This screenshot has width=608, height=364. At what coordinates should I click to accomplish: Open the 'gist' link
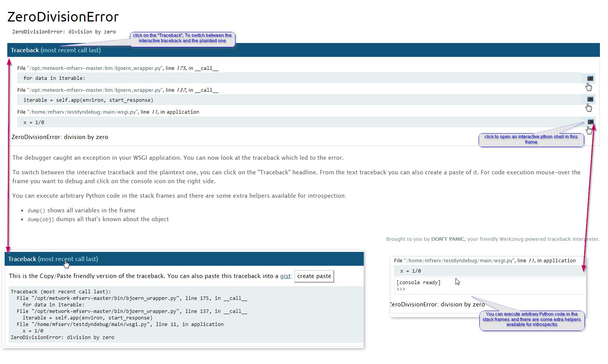click(285, 276)
